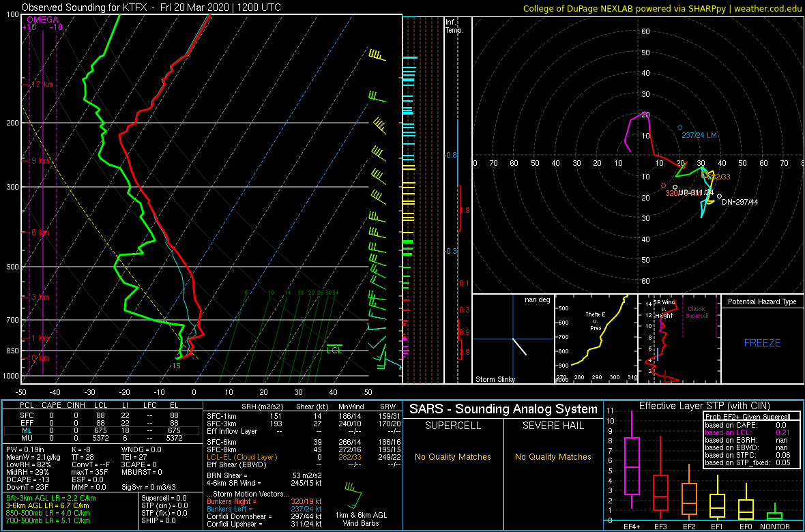The image size is (805, 532).
Task: Click the DN=297/44 hodograph label
Action: [740, 203]
